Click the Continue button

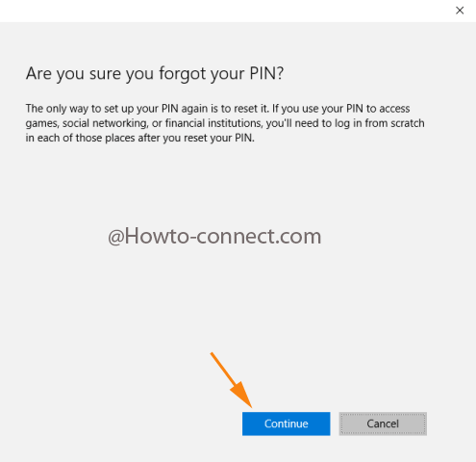point(286,423)
